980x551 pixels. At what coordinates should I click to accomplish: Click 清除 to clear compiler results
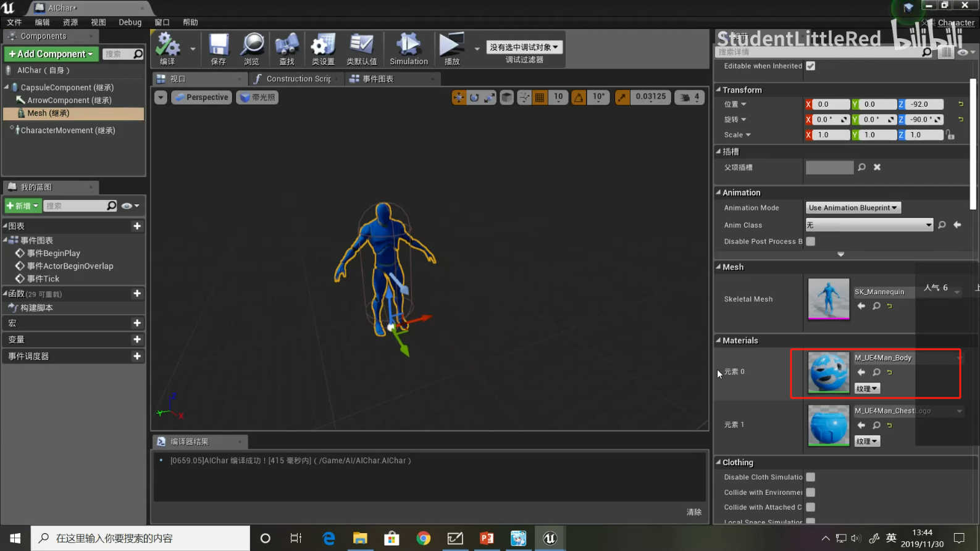click(694, 512)
